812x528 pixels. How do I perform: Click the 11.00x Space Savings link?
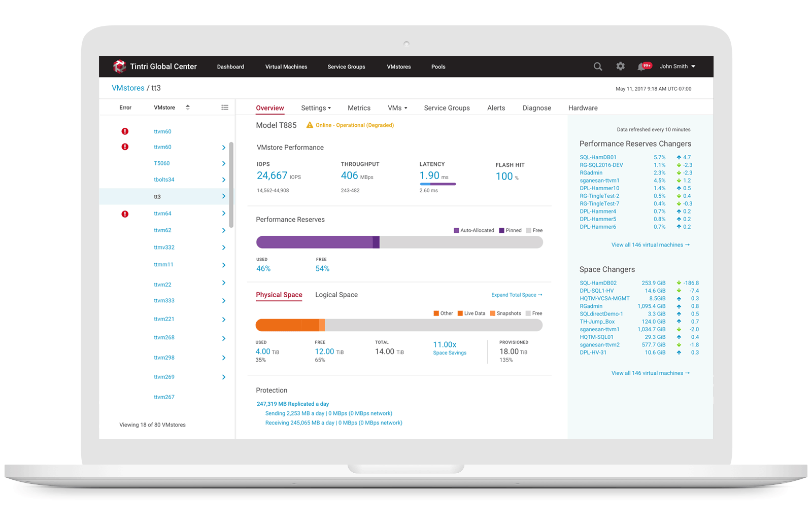pos(450,348)
